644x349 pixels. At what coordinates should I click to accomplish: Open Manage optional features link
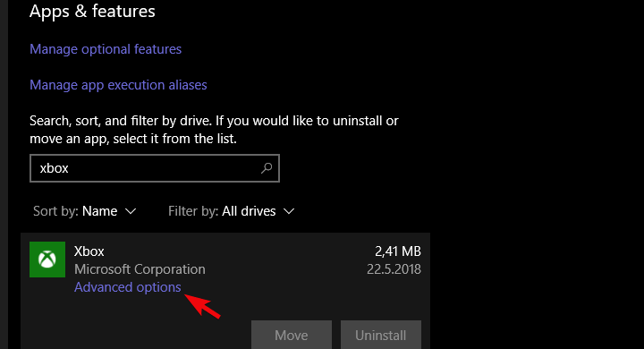[106, 49]
